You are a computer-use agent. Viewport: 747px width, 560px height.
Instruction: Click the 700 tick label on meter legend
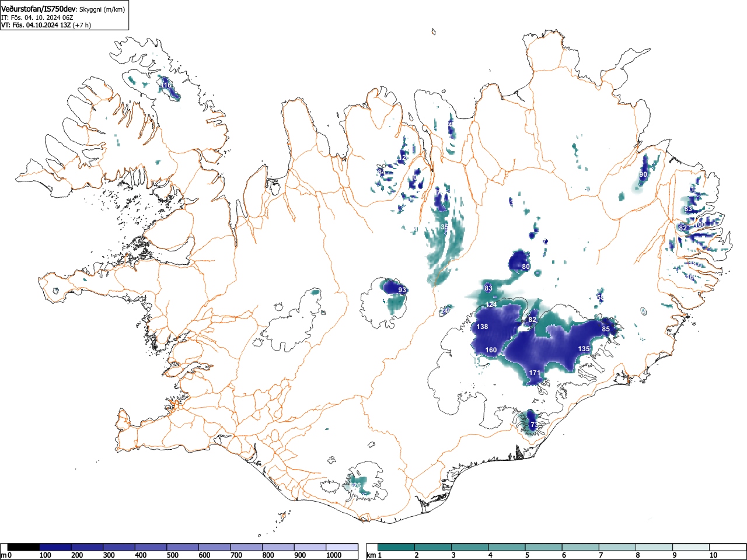point(236,555)
